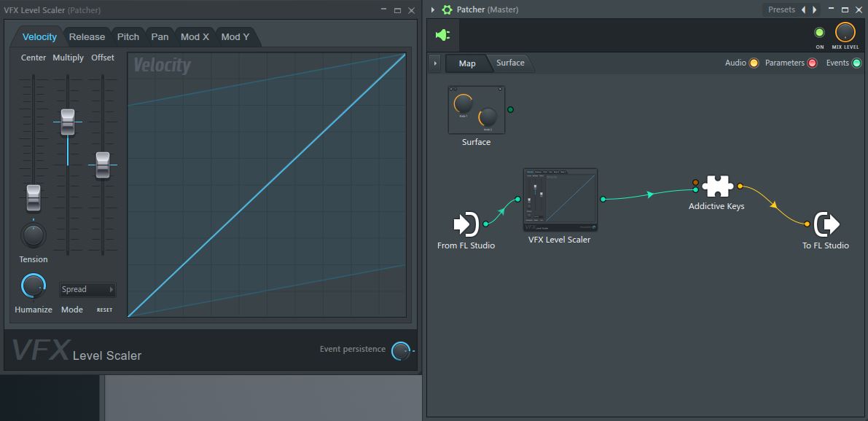The image size is (868, 421).
Task: Select the Surface module thumbnail
Action: [x=477, y=109]
